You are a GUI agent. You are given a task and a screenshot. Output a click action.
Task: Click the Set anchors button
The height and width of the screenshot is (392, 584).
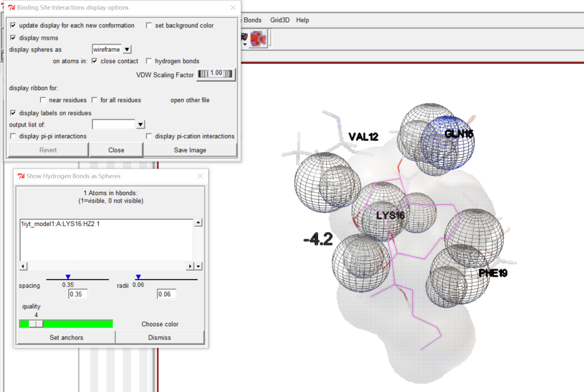pos(67,337)
